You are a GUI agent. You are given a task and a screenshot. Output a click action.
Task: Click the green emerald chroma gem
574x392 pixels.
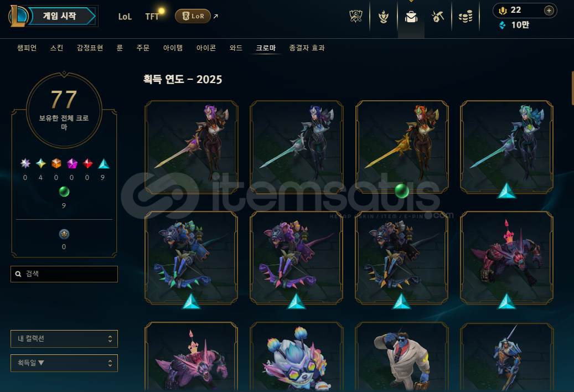[64, 192]
